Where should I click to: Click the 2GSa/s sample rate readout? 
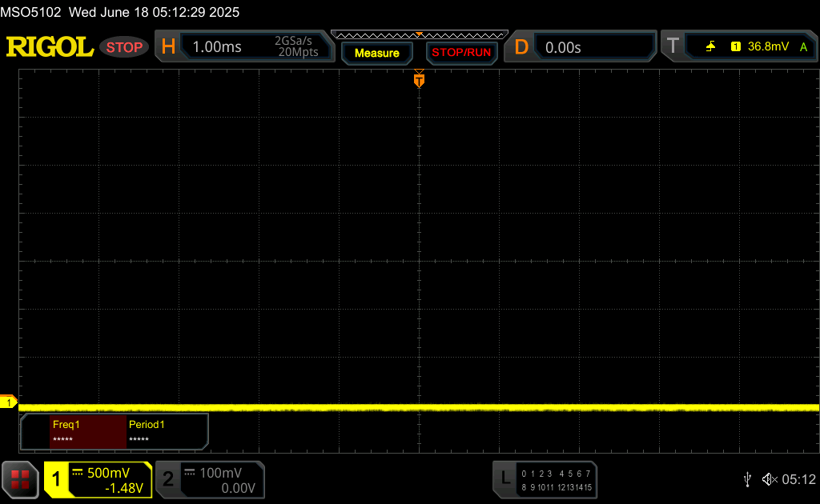293,41
